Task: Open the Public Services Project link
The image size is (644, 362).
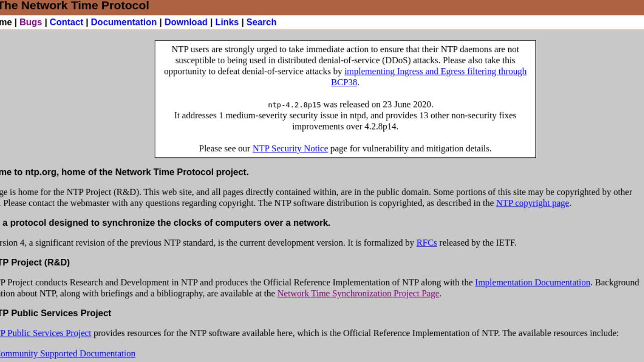Action: click(45, 333)
